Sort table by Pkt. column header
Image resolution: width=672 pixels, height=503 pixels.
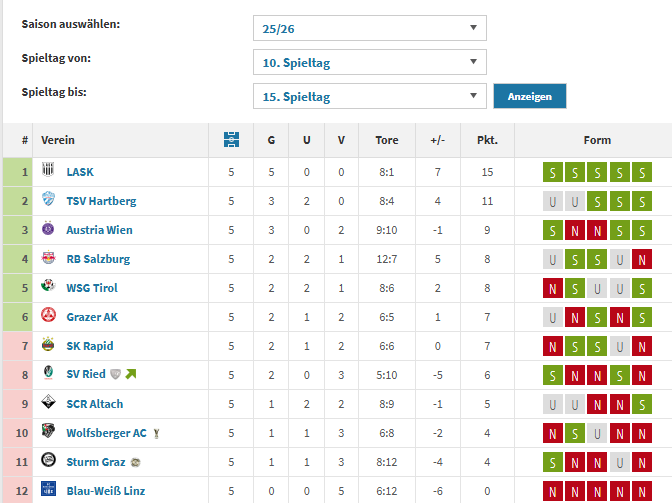[x=487, y=140]
